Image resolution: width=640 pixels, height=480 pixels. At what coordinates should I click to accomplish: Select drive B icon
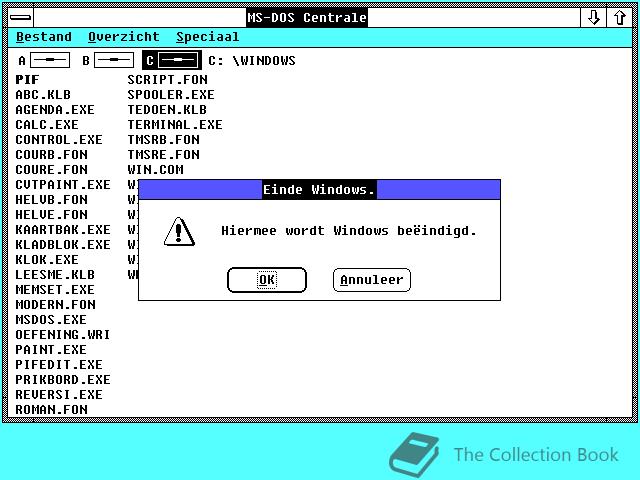point(108,60)
